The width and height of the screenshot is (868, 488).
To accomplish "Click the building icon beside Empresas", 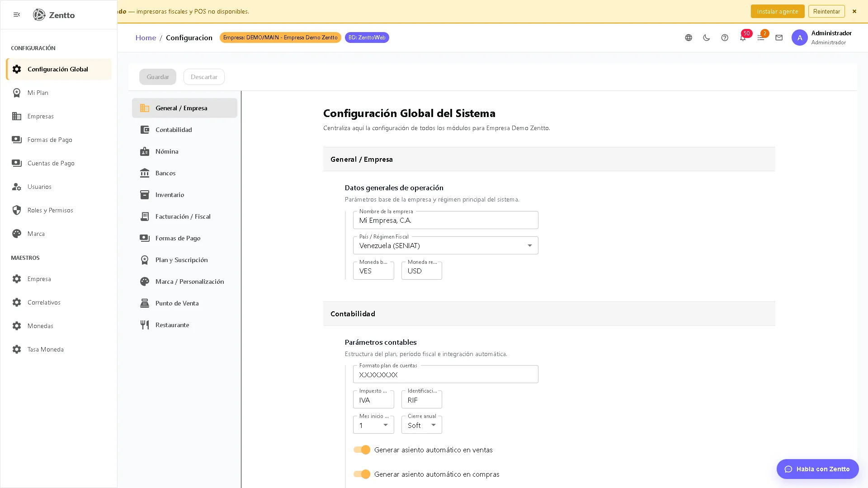I will (17, 116).
